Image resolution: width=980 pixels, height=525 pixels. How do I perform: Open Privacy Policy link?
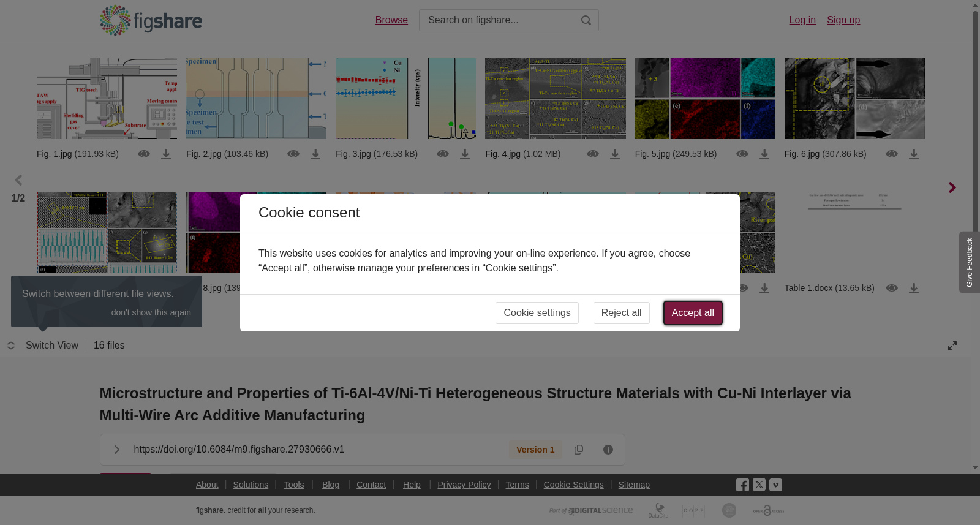[464, 485]
